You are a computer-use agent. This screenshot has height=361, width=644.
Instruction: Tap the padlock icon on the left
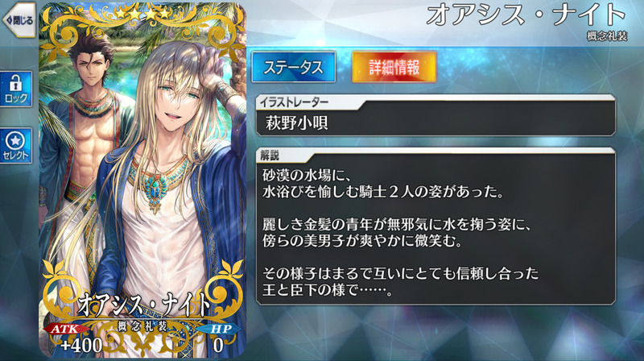(x=15, y=83)
